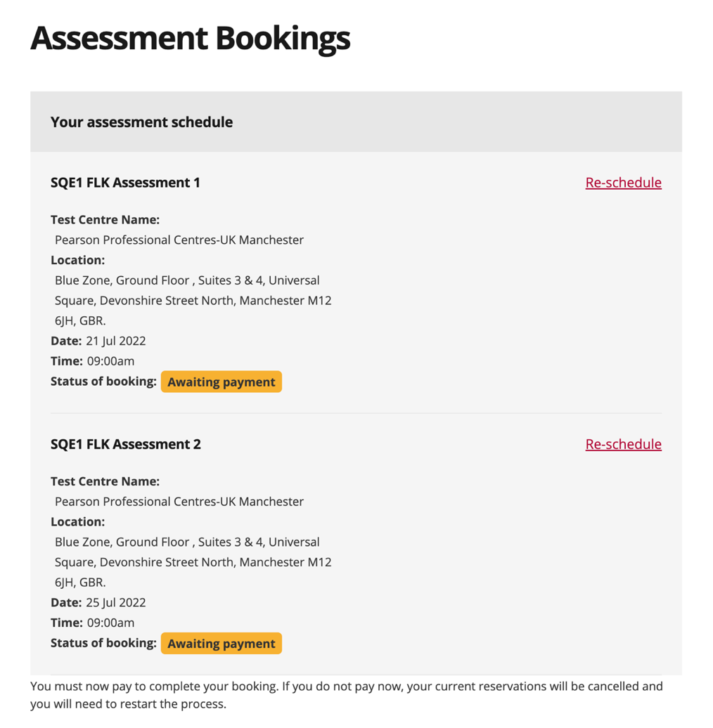Click Assessment 2 Awaiting payment badge
713x728 pixels.
click(221, 644)
